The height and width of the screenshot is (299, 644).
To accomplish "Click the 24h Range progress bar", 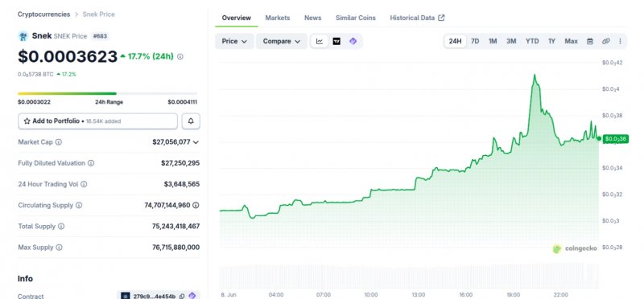I will (x=107, y=93).
